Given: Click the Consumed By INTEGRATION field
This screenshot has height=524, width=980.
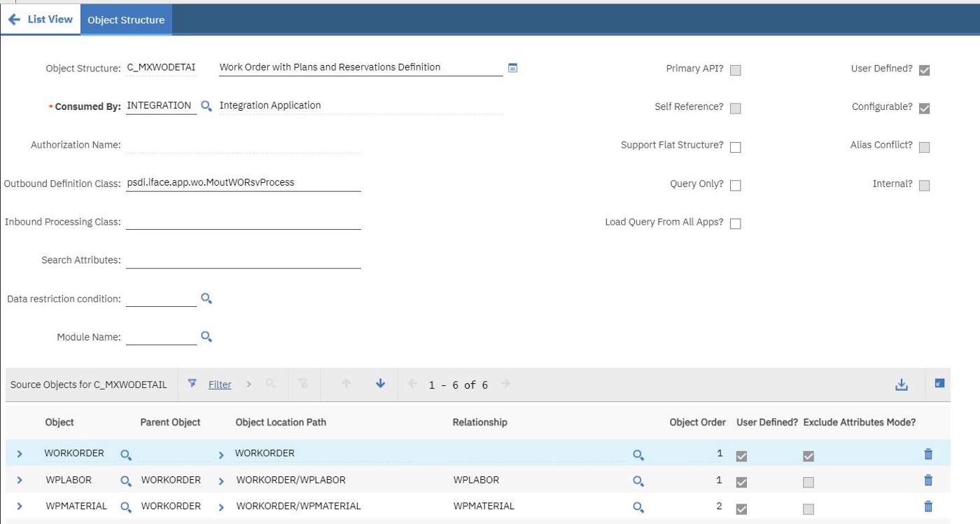Looking at the screenshot, I should pos(162,106).
